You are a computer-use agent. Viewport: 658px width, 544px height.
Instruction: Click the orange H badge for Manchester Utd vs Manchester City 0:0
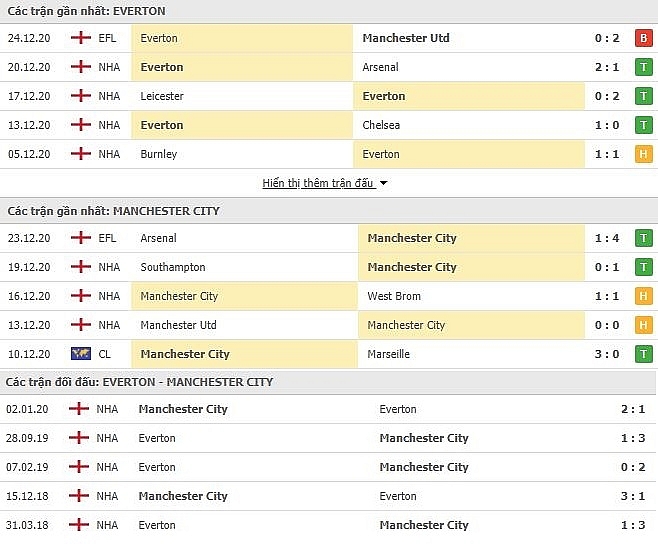pyautogui.click(x=643, y=325)
